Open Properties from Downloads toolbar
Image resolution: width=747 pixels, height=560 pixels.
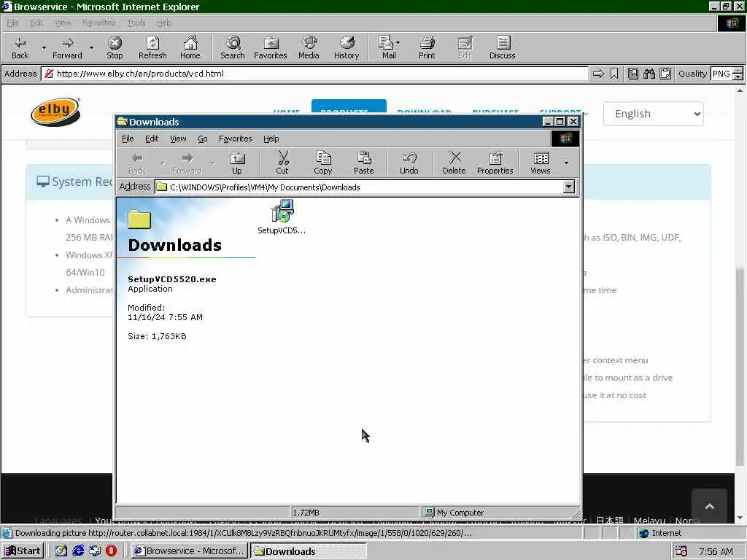(x=495, y=163)
